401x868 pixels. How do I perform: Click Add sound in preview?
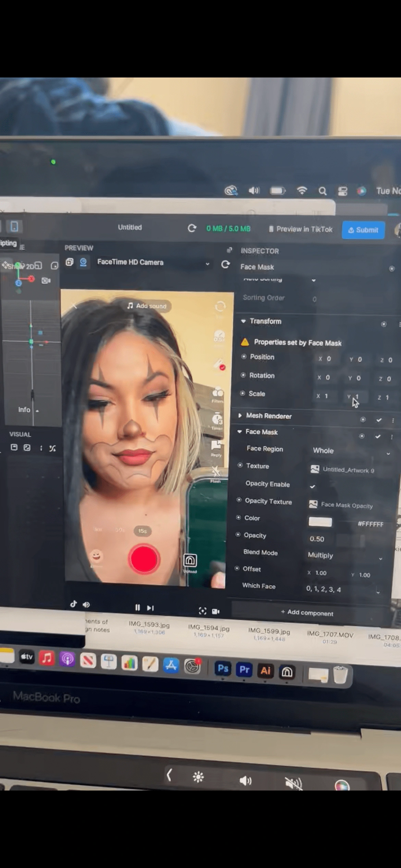[x=147, y=306]
